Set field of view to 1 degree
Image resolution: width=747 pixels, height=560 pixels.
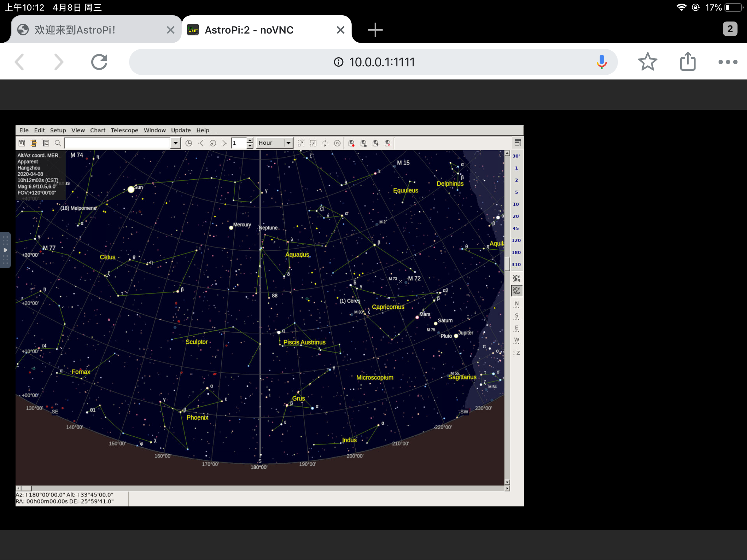pyautogui.click(x=516, y=168)
